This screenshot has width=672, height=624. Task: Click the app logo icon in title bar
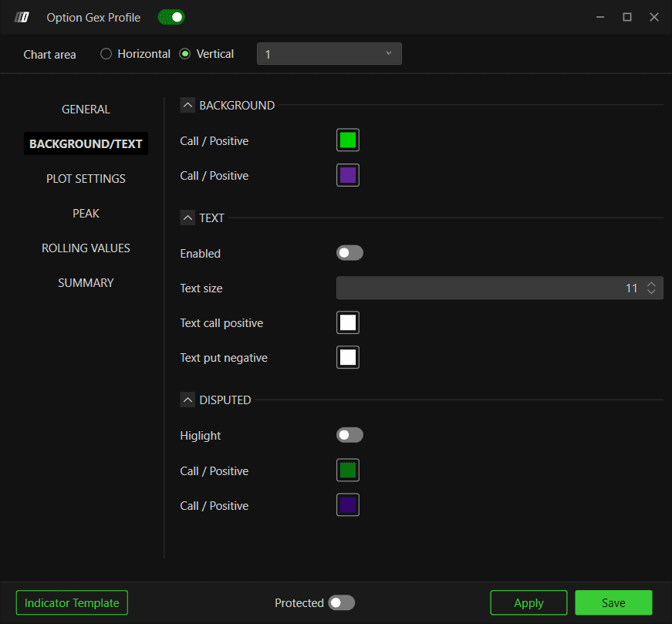(22, 17)
